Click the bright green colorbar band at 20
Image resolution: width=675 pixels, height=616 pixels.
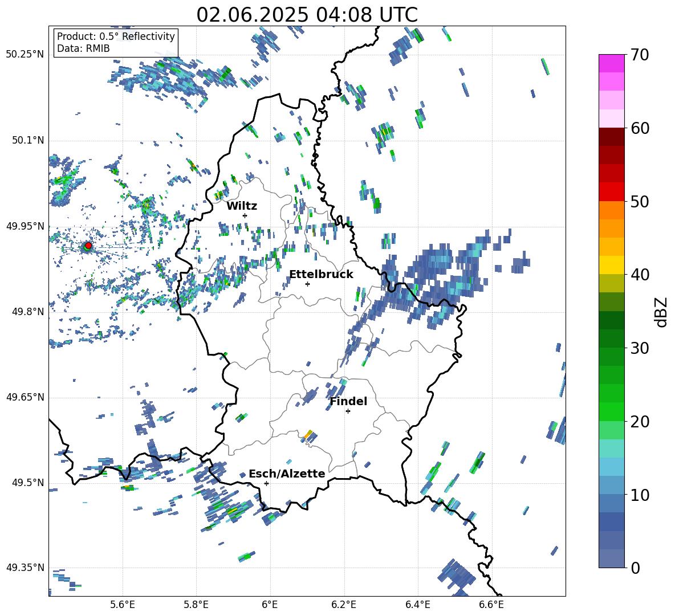coord(611,411)
